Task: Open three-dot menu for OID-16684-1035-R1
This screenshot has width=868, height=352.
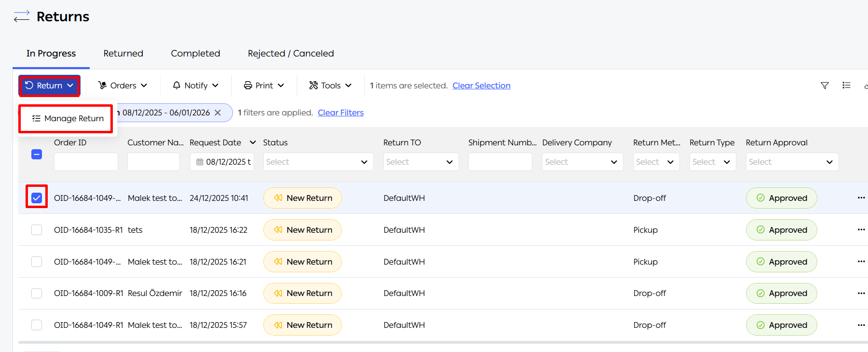Action: tap(861, 230)
